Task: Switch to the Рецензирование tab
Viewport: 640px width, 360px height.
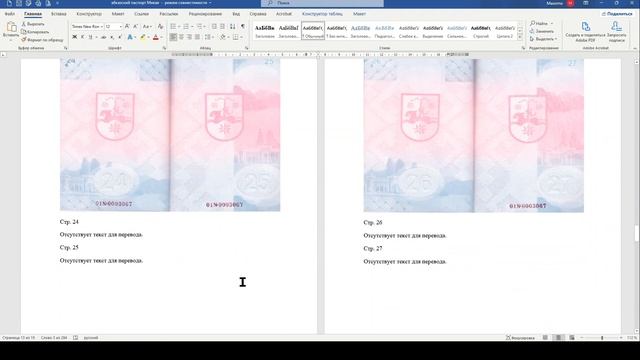Action: tap(205, 14)
